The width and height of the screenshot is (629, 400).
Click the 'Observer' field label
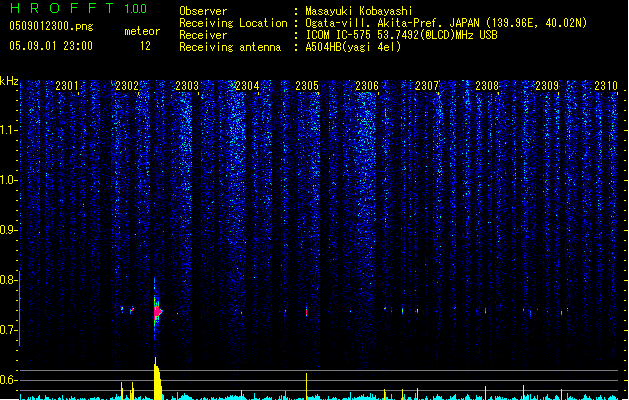pos(203,11)
